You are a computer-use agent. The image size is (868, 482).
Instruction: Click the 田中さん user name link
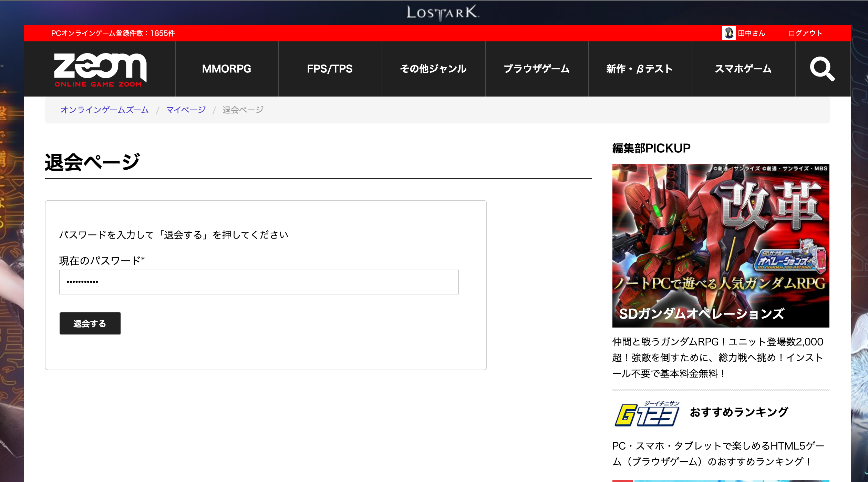click(752, 33)
